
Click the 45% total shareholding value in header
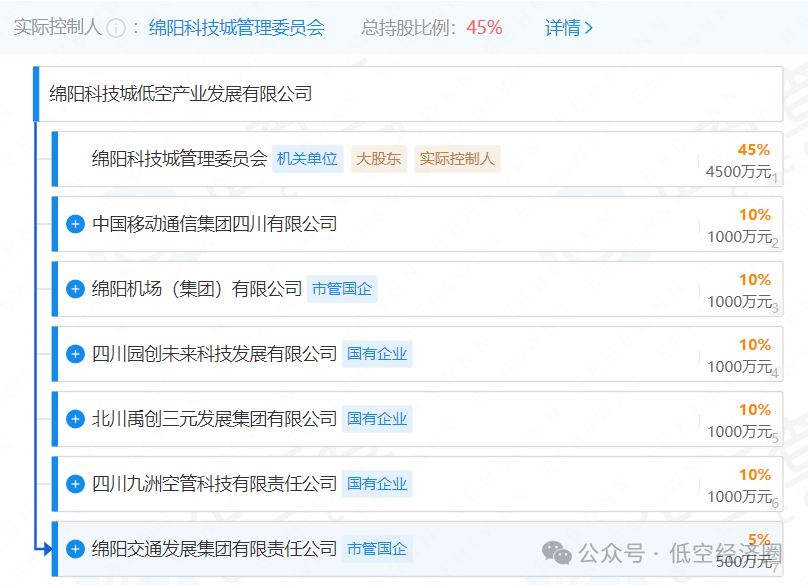(484, 28)
